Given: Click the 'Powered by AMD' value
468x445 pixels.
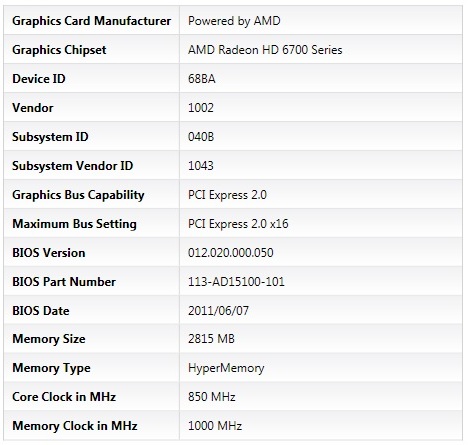Looking at the screenshot, I should click(234, 21).
